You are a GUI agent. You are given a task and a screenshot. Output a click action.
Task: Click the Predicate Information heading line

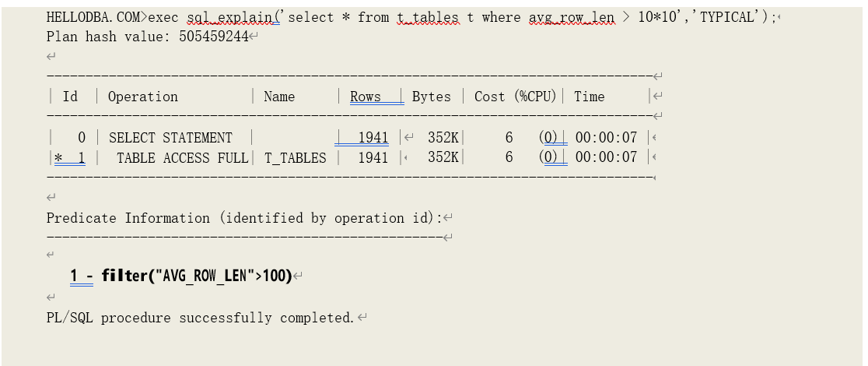coord(244,218)
